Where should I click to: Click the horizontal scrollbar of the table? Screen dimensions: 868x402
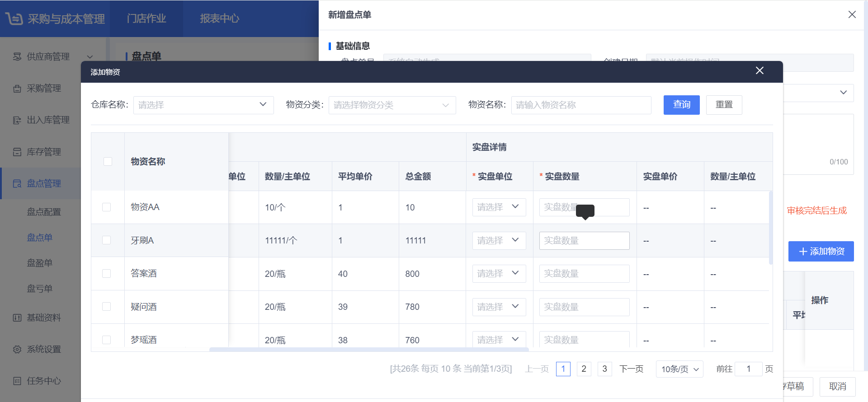(x=369, y=350)
